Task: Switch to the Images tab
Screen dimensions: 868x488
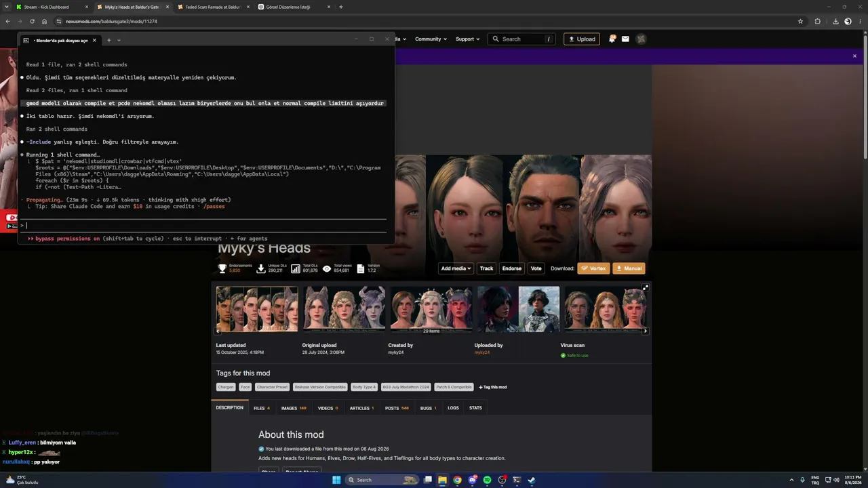Action: [294, 408]
